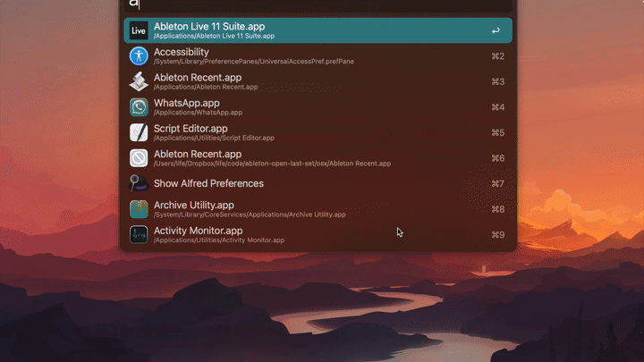
Task: Click path /Applications/Utilities/Script Editor.app
Action: (214, 138)
